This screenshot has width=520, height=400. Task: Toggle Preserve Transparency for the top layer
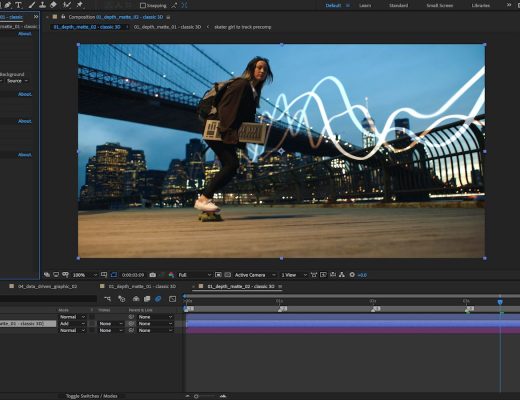tap(92, 317)
